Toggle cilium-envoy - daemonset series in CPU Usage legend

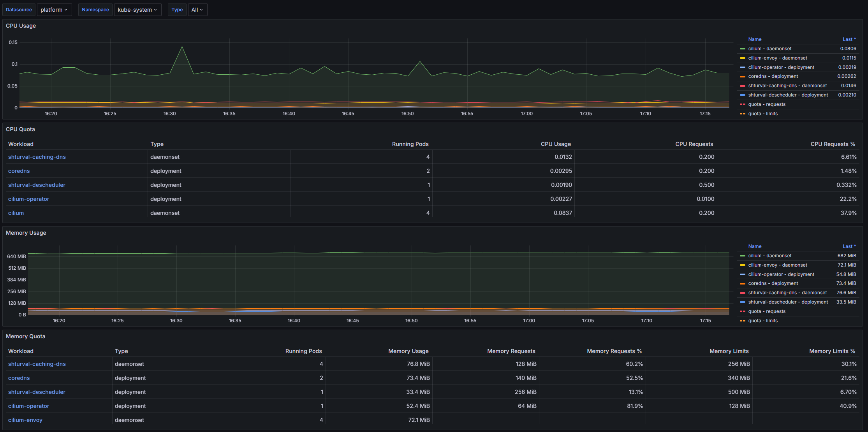pos(778,58)
